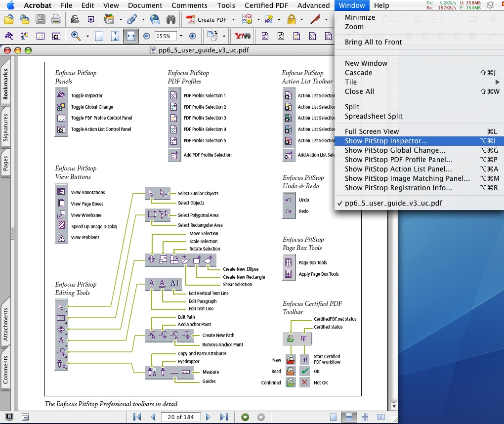Click the first PDF Profile Selection icon

265,36
